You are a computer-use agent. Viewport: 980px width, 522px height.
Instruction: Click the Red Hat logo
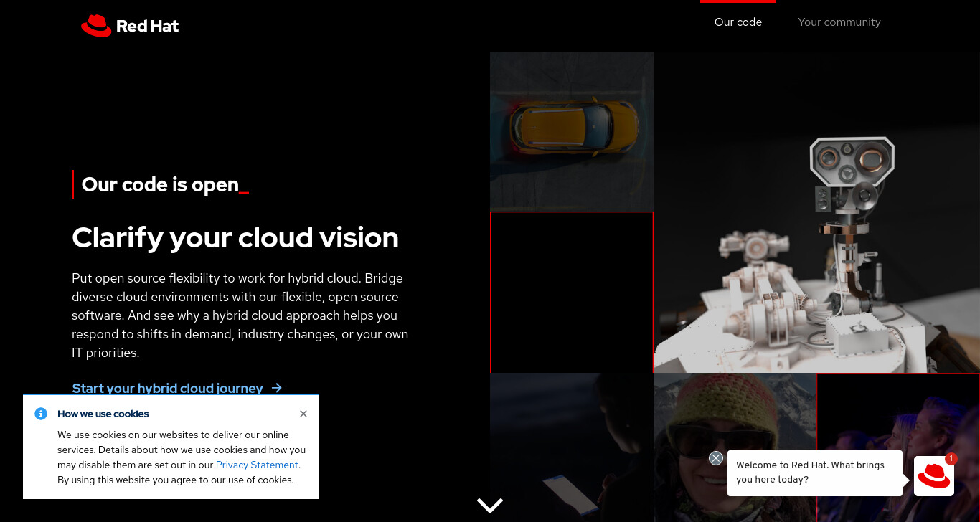tap(130, 26)
